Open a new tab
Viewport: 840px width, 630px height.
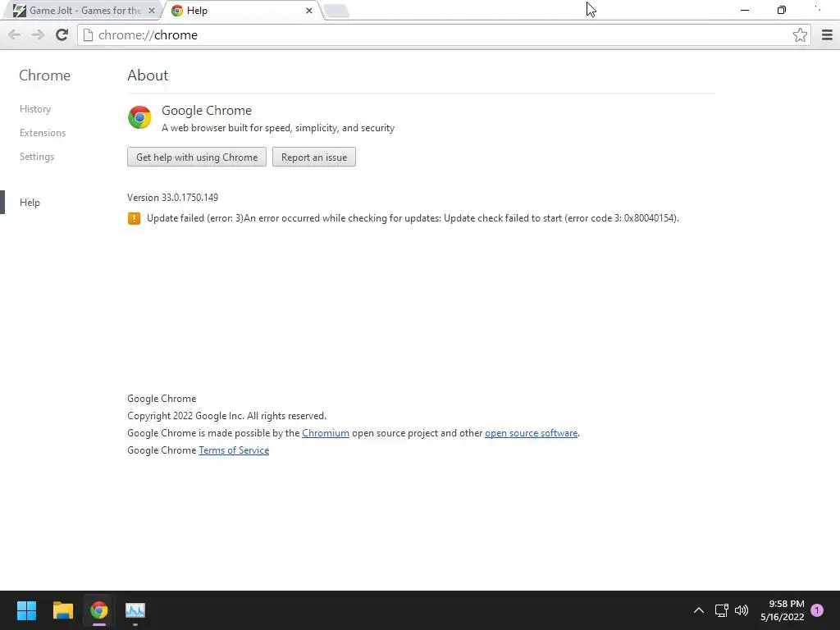336,10
